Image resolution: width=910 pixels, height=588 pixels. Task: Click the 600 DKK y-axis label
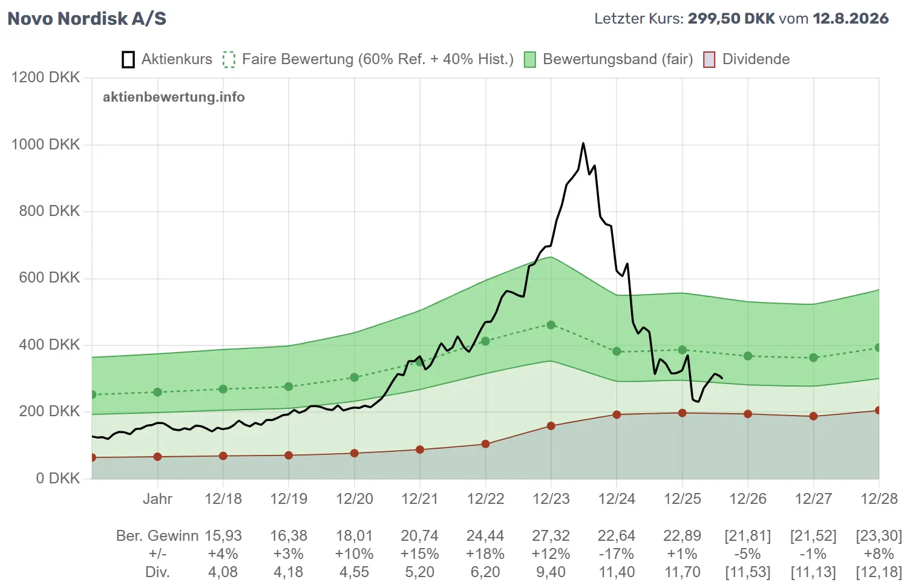(x=49, y=278)
